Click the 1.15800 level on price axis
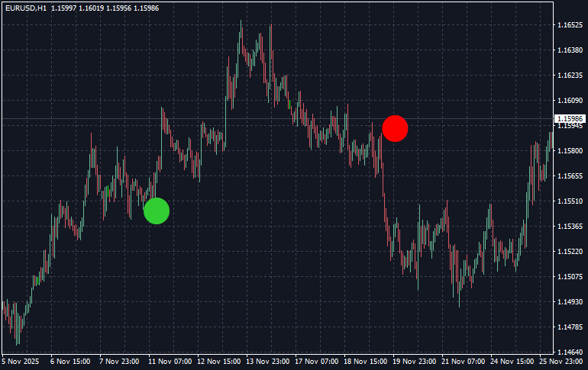This screenshot has width=588, height=370. click(x=570, y=151)
